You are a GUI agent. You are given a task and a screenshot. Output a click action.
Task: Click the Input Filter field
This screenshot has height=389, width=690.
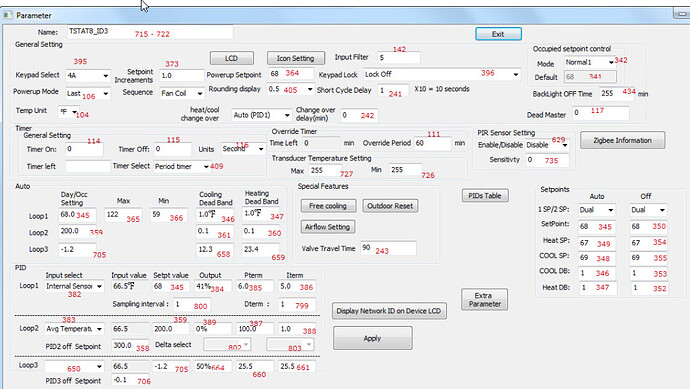399,57
